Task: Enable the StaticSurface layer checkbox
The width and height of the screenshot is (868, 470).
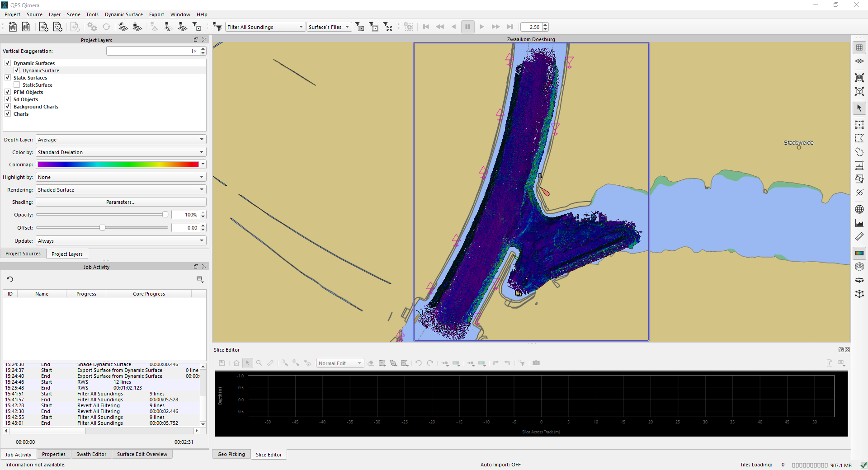Action: click(17, 85)
